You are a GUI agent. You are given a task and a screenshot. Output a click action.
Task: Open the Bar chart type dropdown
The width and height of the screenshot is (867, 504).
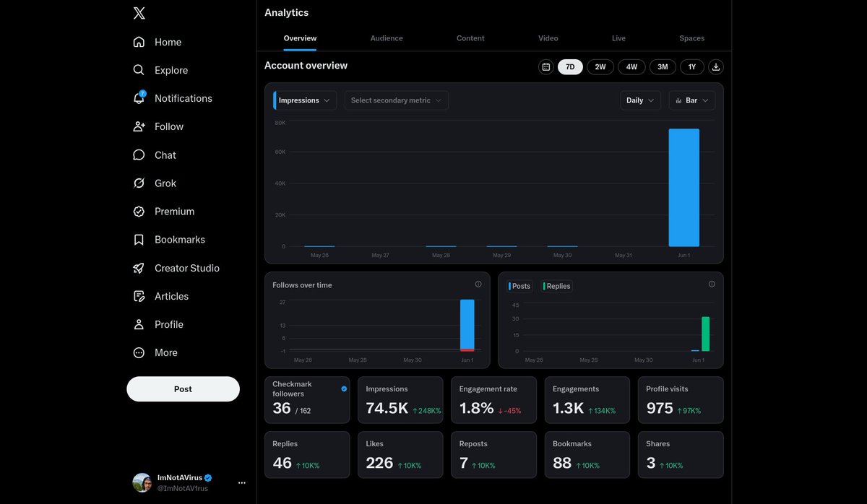tap(692, 100)
